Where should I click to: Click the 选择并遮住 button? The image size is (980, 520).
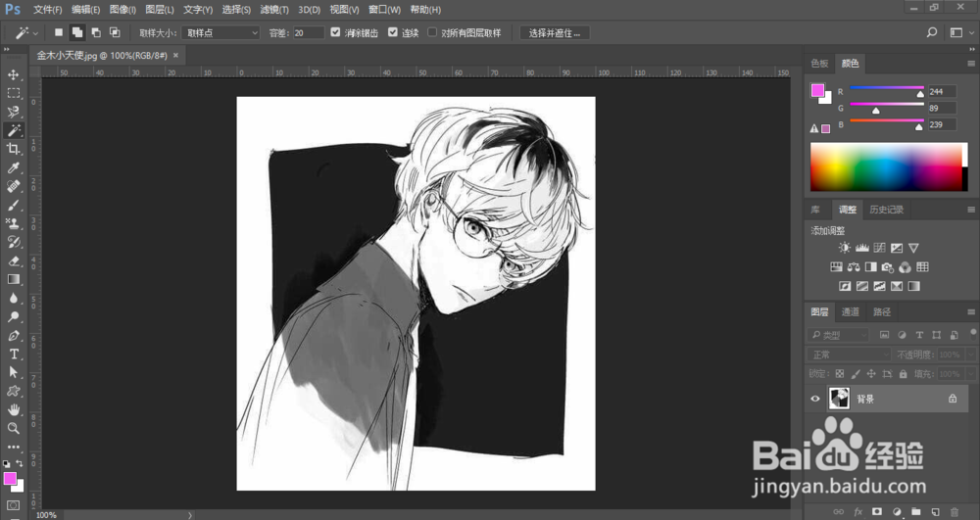555,32
